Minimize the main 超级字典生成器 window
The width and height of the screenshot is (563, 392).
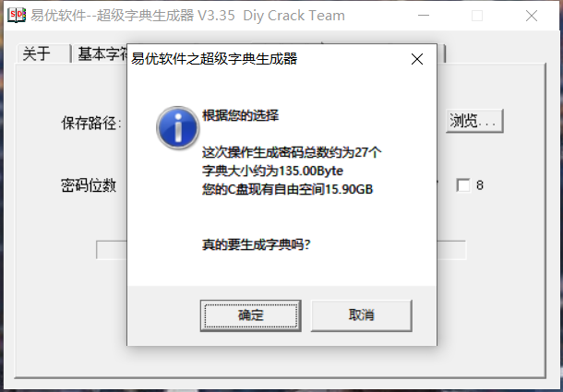[x=424, y=16]
